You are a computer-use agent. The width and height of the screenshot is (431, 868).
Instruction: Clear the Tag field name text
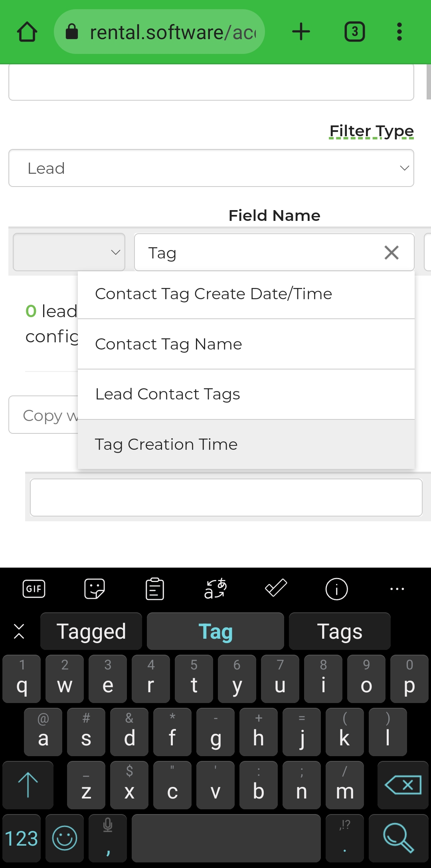click(x=391, y=252)
